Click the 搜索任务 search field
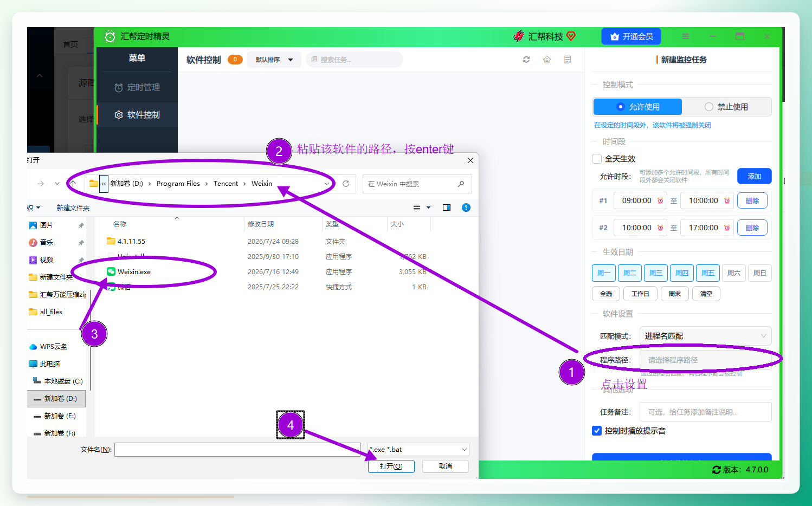Image resolution: width=812 pixels, height=506 pixels. click(x=355, y=60)
